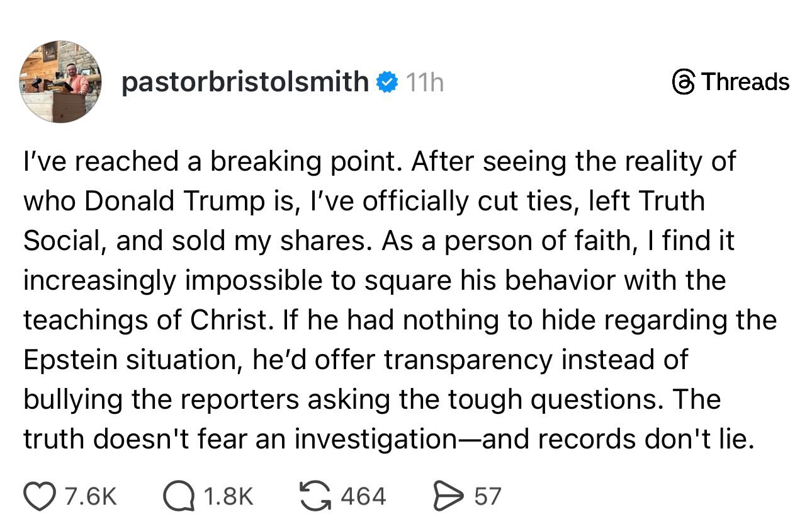View the 57 shares count
The width and height of the screenshot is (812, 531).
tap(488, 496)
